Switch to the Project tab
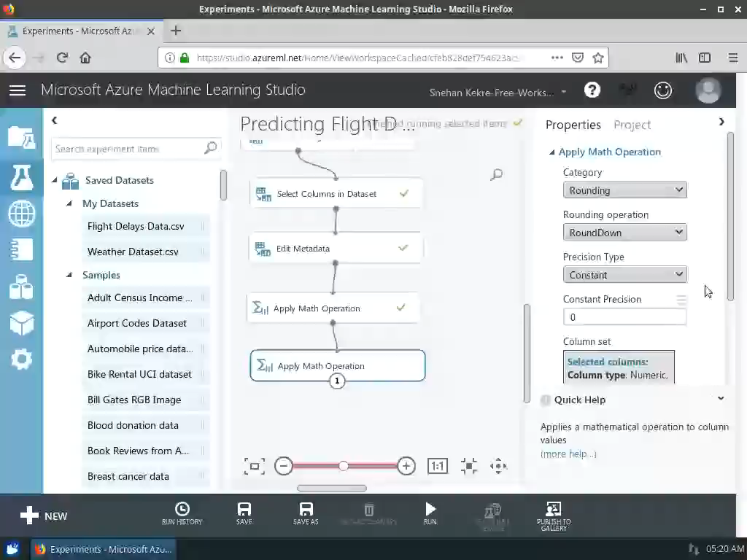Viewport: 747px width, 560px height. (x=632, y=125)
